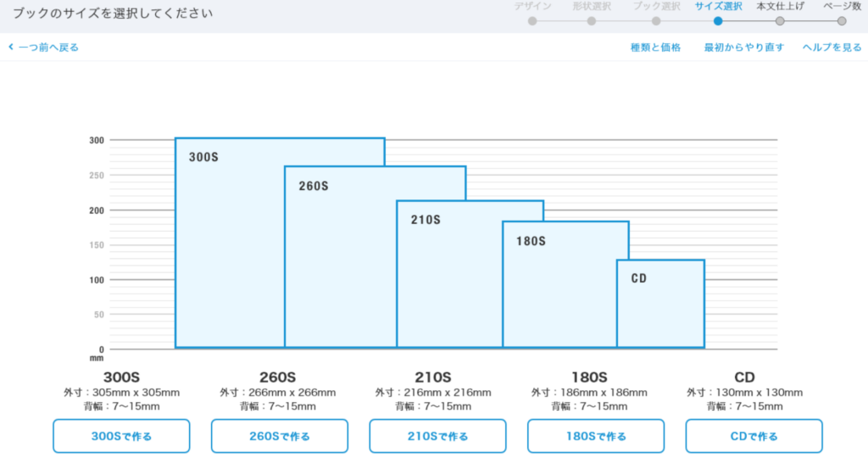Select the 180S rectangle in size chart
The width and height of the screenshot is (868, 459).
pyautogui.click(x=559, y=288)
